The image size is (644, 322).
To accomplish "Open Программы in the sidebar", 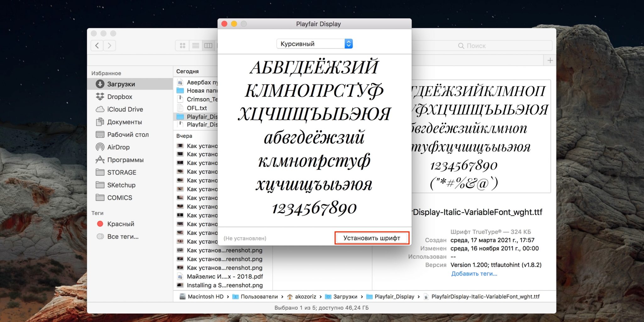I will coord(130,160).
